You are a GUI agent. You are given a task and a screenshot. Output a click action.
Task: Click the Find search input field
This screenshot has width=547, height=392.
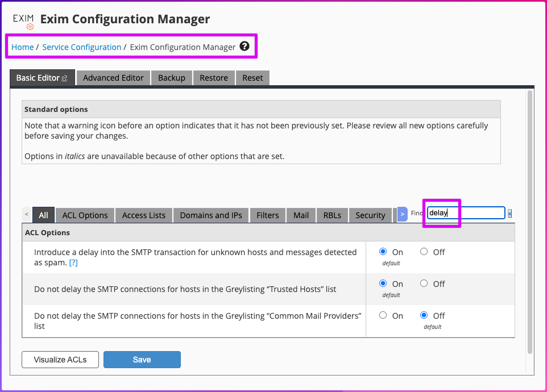(x=465, y=213)
